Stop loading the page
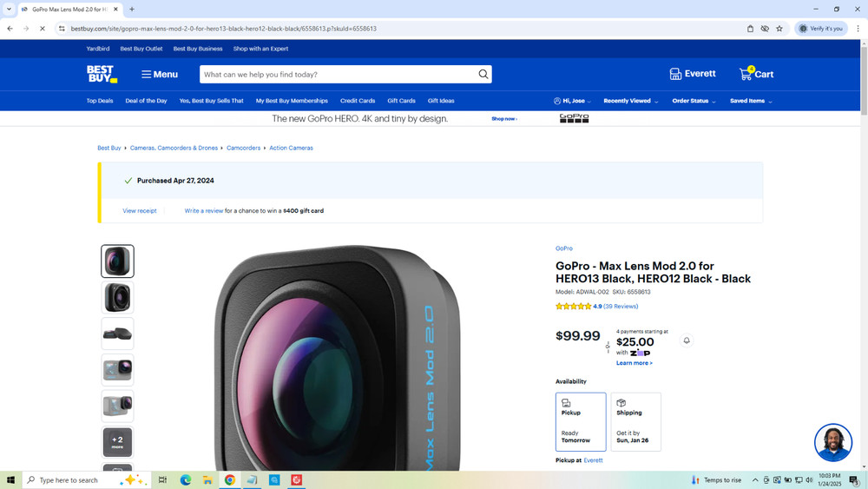 pos(42,29)
